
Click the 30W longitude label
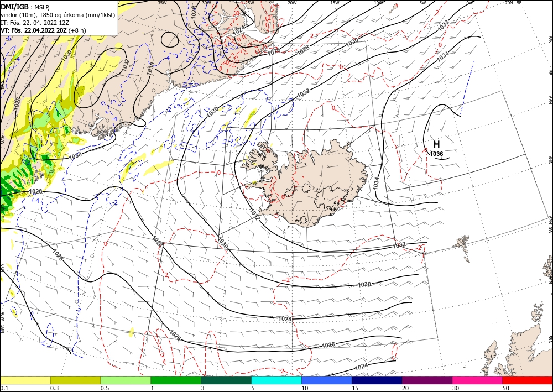pyautogui.click(x=206, y=3)
